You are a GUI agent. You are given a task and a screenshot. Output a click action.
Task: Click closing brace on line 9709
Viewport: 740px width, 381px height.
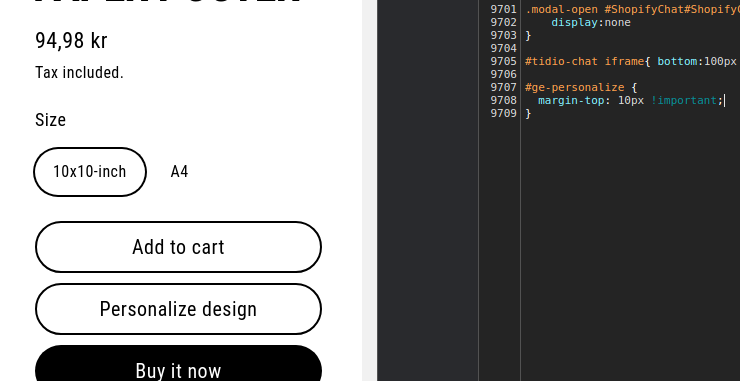tap(528, 113)
